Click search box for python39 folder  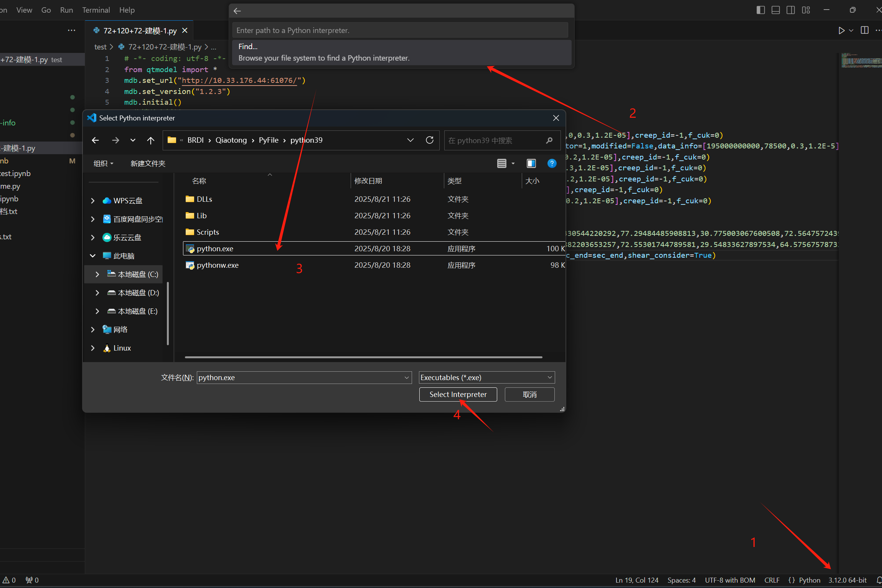[x=502, y=140]
